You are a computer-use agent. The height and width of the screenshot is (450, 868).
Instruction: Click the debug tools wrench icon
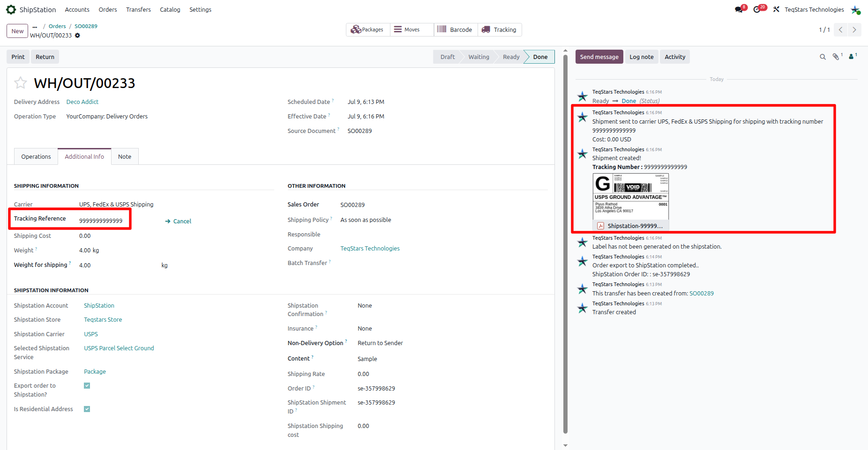click(x=776, y=9)
